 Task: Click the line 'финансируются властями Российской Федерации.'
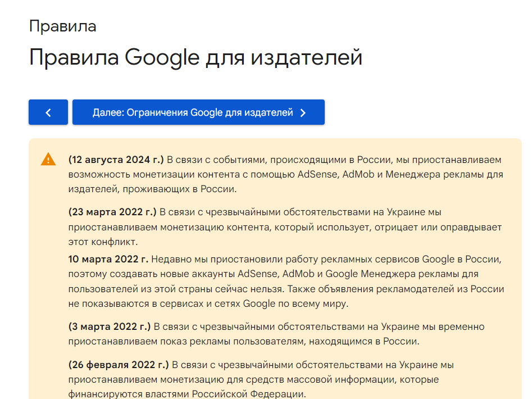point(187,394)
